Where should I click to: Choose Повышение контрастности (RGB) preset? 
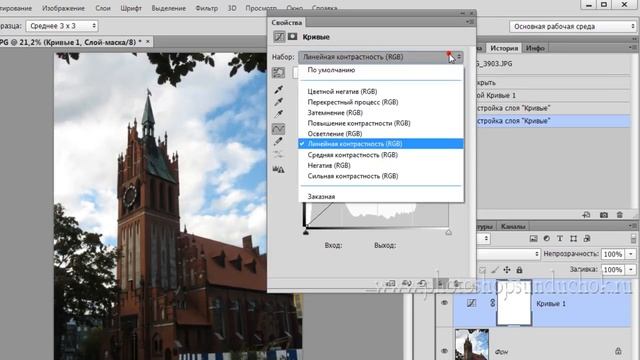pos(381,123)
